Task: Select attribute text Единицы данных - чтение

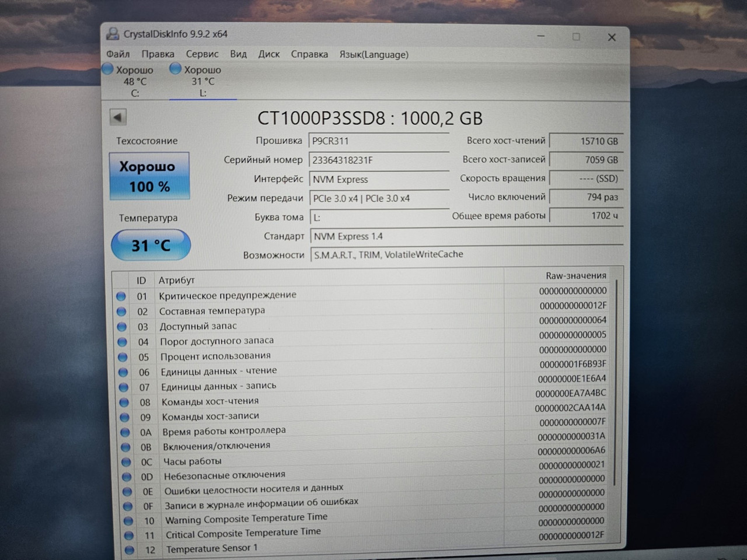Action: (219, 371)
